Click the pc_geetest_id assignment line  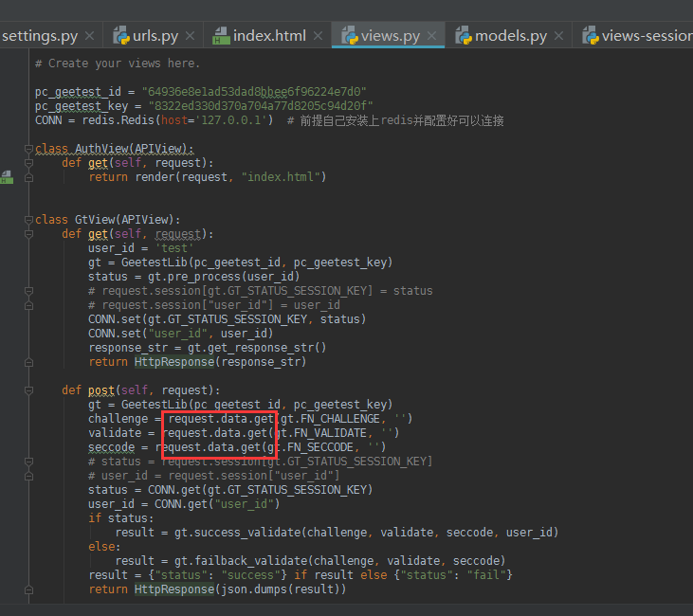(x=201, y=92)
